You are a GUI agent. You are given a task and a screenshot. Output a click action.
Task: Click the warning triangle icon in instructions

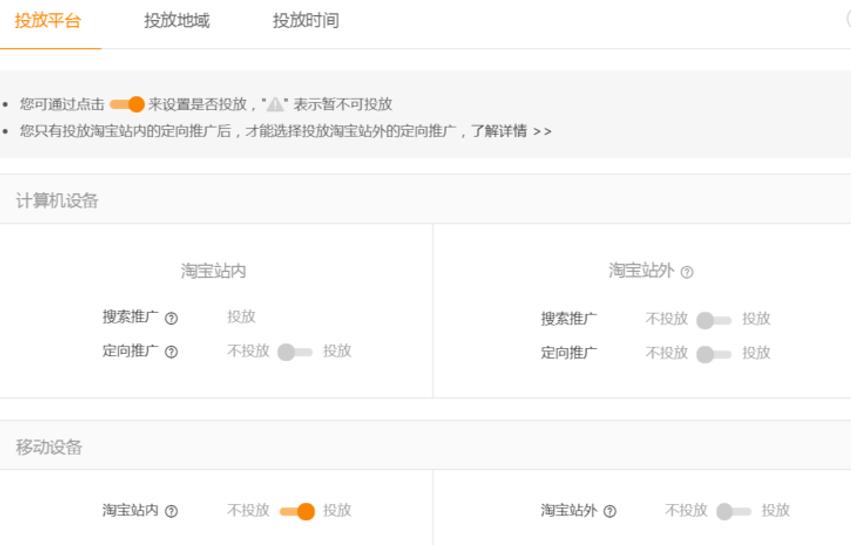click(x=275, y=104)
